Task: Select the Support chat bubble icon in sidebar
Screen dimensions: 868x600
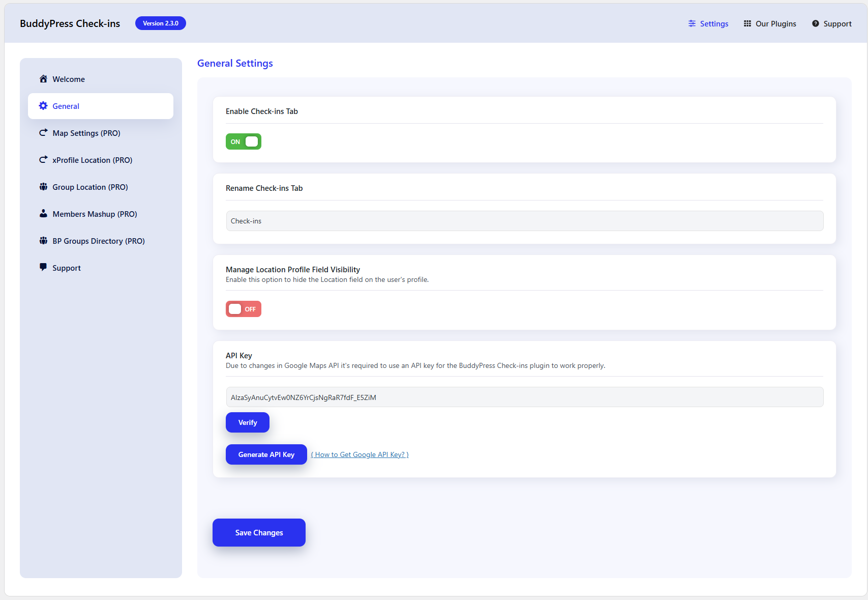Action: [43, 267]
